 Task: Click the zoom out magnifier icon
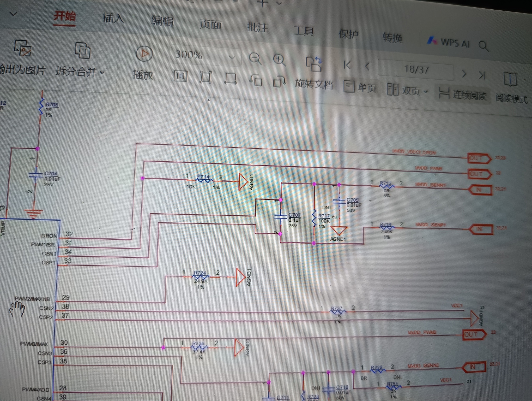(255, 59)
